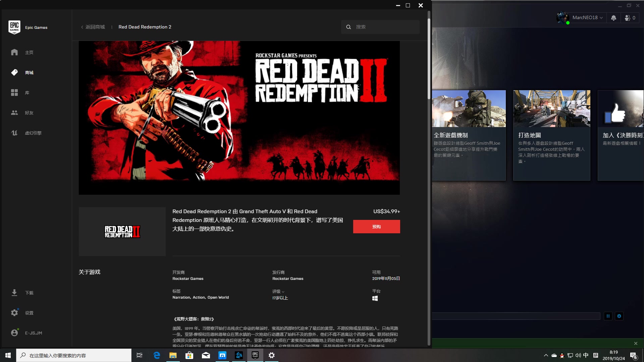
Task: Click the 预购 pre-purchase button
Action: (x=376, y=227)
